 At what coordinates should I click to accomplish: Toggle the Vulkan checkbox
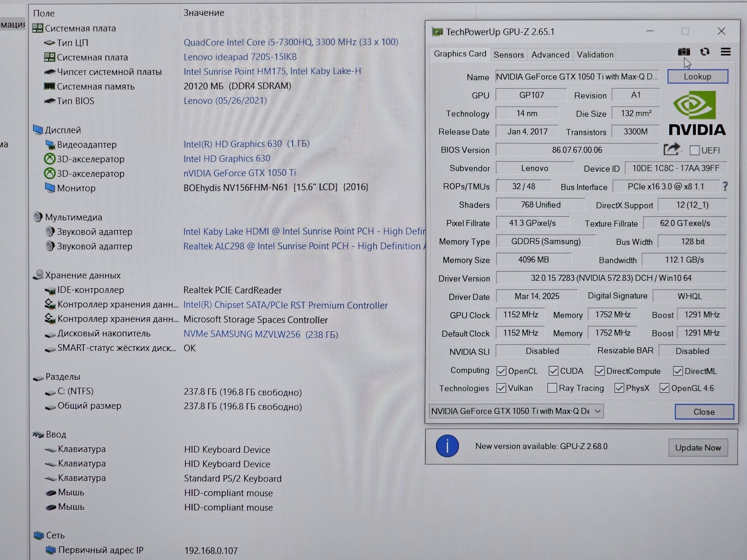[501, 388]
